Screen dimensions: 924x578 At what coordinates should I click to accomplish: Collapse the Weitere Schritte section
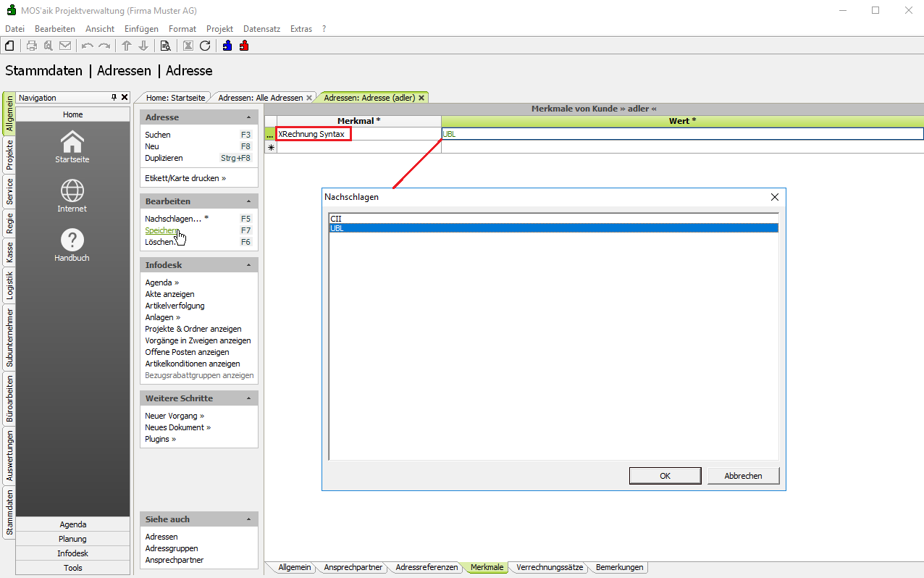pyautogui.click(x=248, y=398)
